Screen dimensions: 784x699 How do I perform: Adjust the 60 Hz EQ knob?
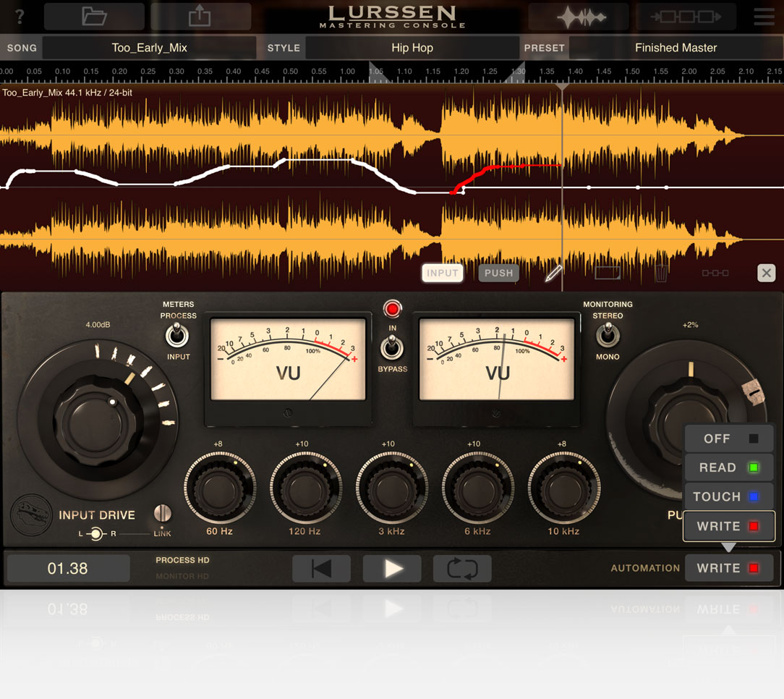coord(220,488)
